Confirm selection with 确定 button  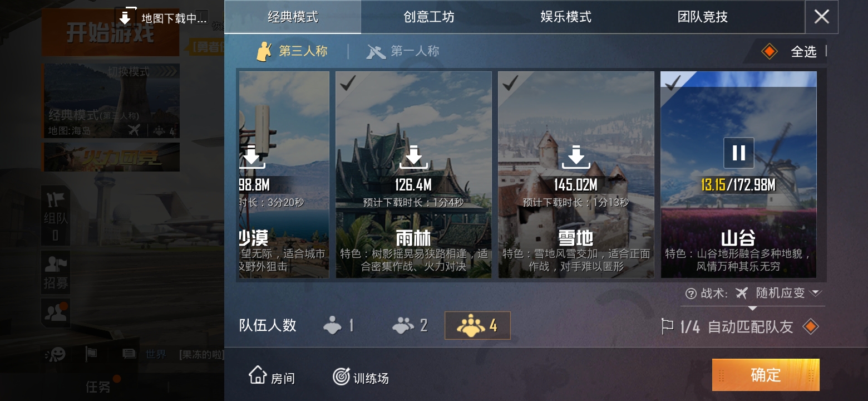(766, 375)
